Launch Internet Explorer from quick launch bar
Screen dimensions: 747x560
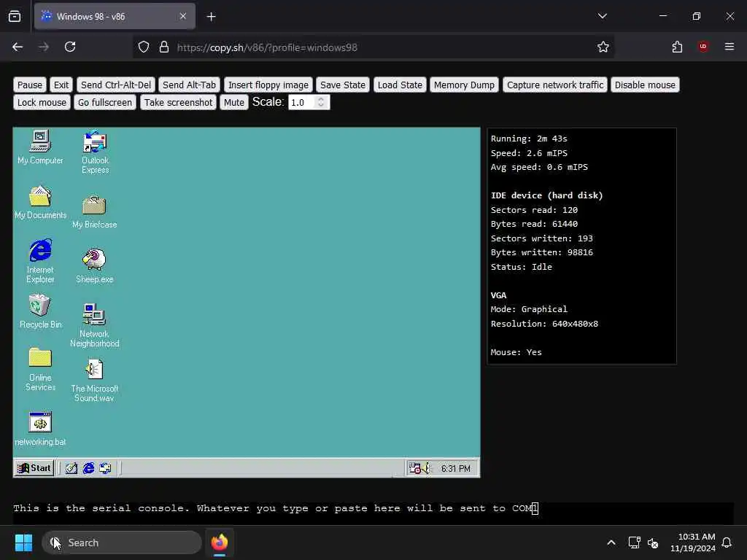[88, 468]
